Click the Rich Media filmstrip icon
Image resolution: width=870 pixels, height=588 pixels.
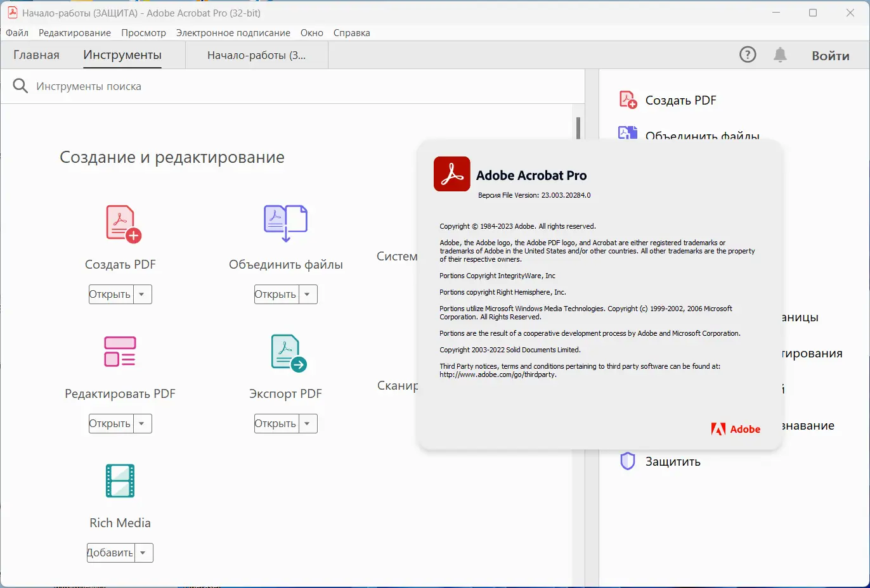point(120,480)
